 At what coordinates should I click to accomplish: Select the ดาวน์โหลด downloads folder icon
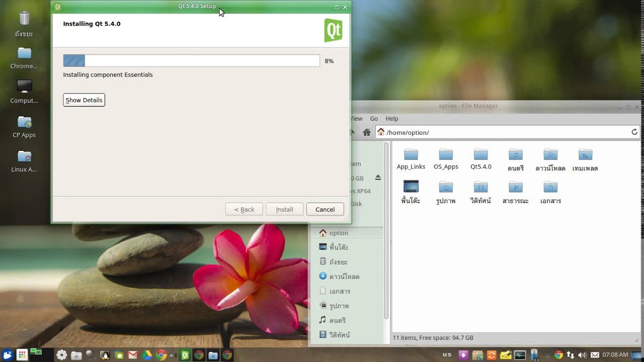click(550, 154)
